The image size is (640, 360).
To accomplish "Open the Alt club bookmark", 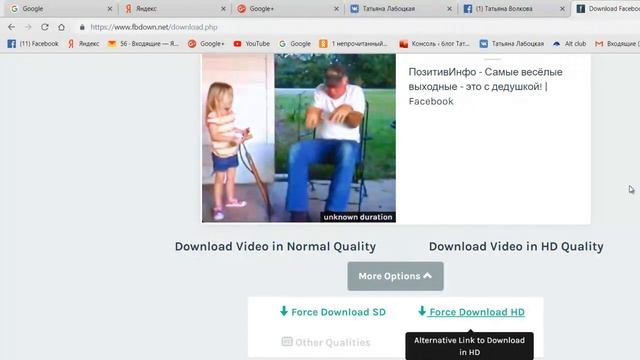I will (569, 44).
